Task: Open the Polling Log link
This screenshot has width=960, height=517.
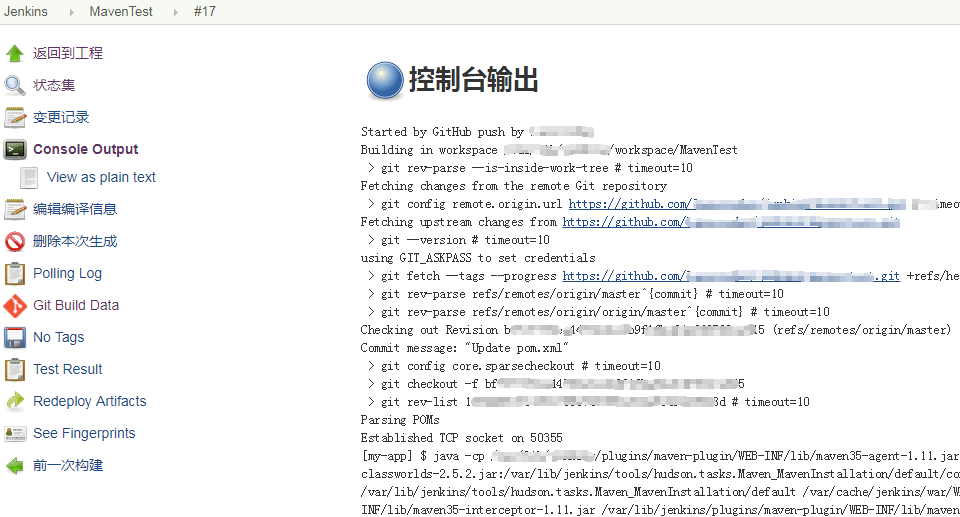Action: [x=67, y=273]
